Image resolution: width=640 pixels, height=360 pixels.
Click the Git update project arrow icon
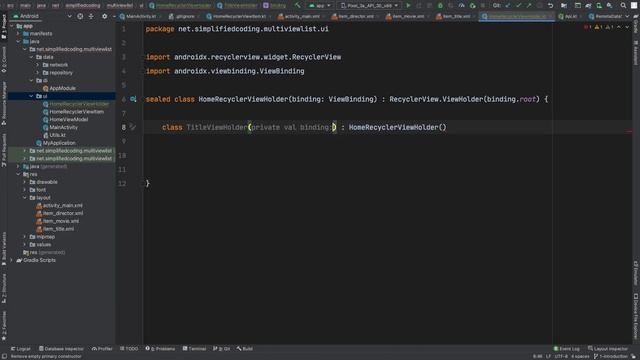coord(508,5)
